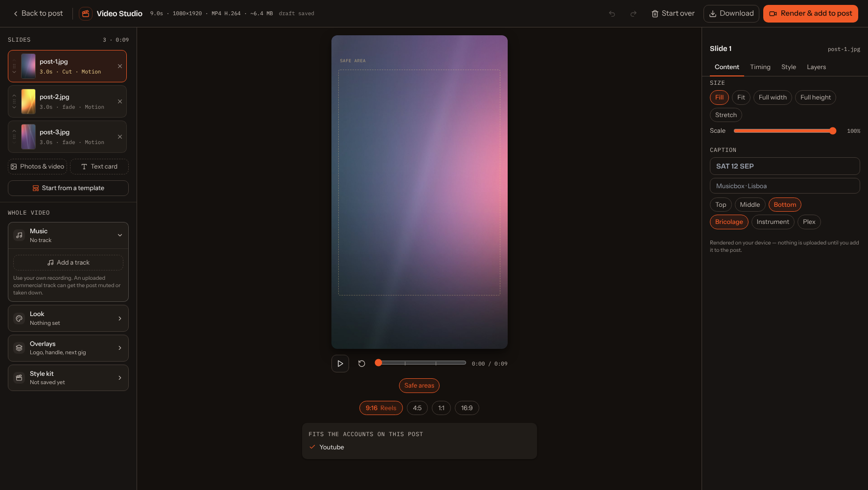The image size is (868, 490).
Task: Grab the drag handle of post-2.jpg
Action: click(x=14, y=101)
